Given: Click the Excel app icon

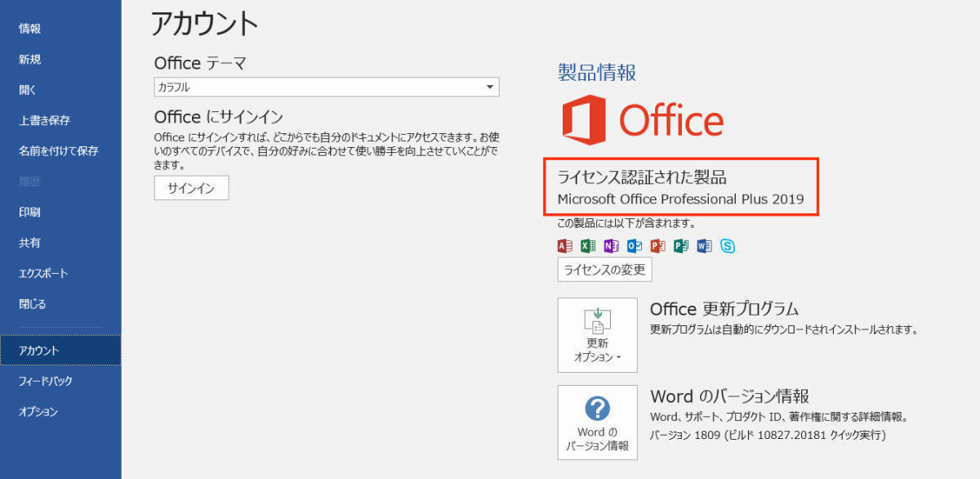Looking at the screenshot, I should [588, 246].
